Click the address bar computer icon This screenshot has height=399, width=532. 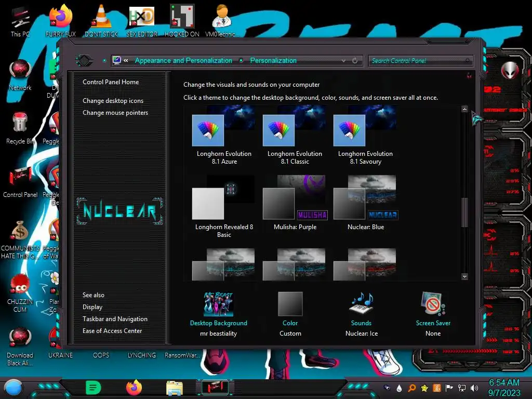[117, 60]
